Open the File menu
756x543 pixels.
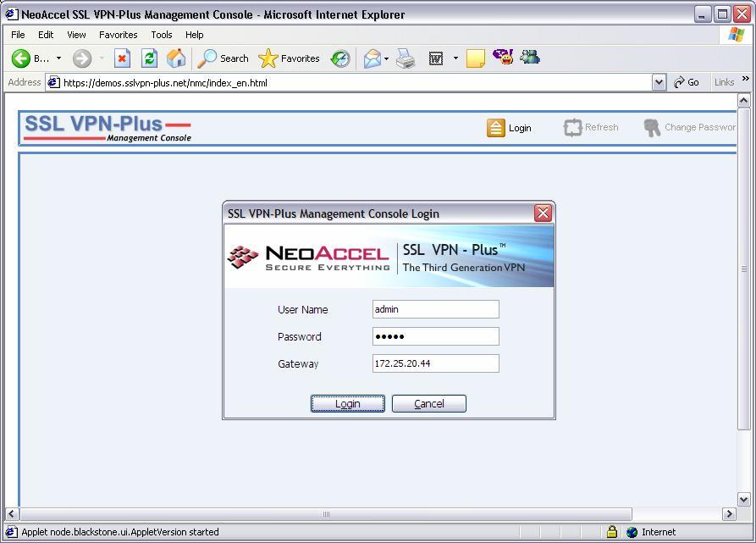pos(18,35)
